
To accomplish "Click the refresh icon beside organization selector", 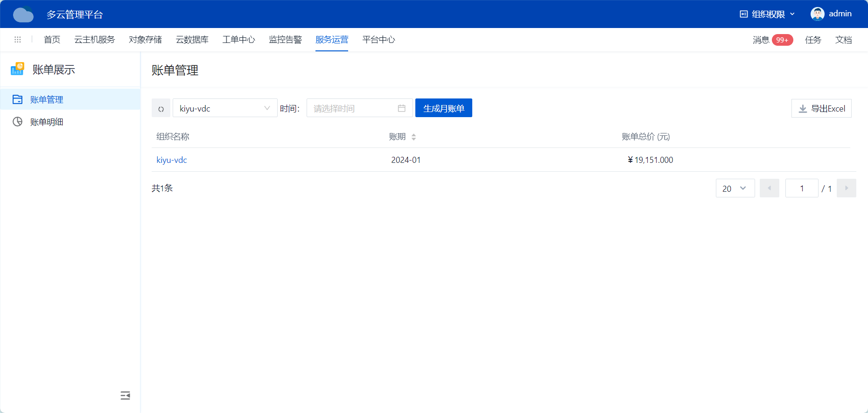I will tap(161, 109).
